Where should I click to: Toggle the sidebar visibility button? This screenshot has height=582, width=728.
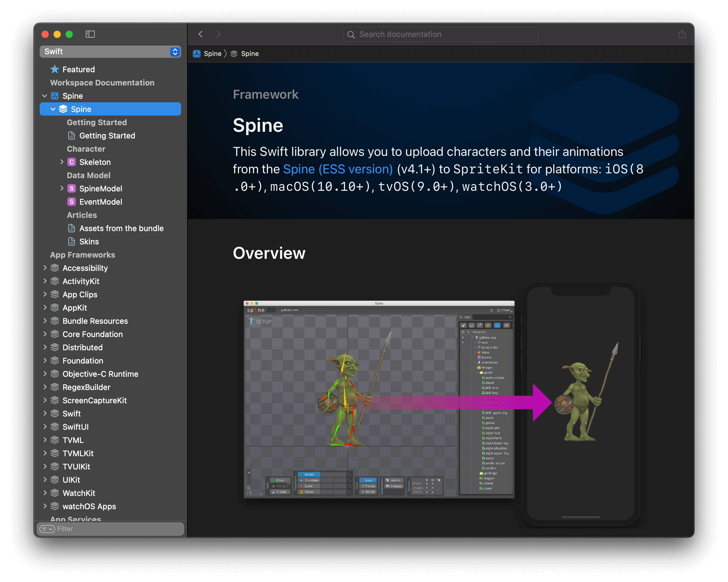point(90,34)
